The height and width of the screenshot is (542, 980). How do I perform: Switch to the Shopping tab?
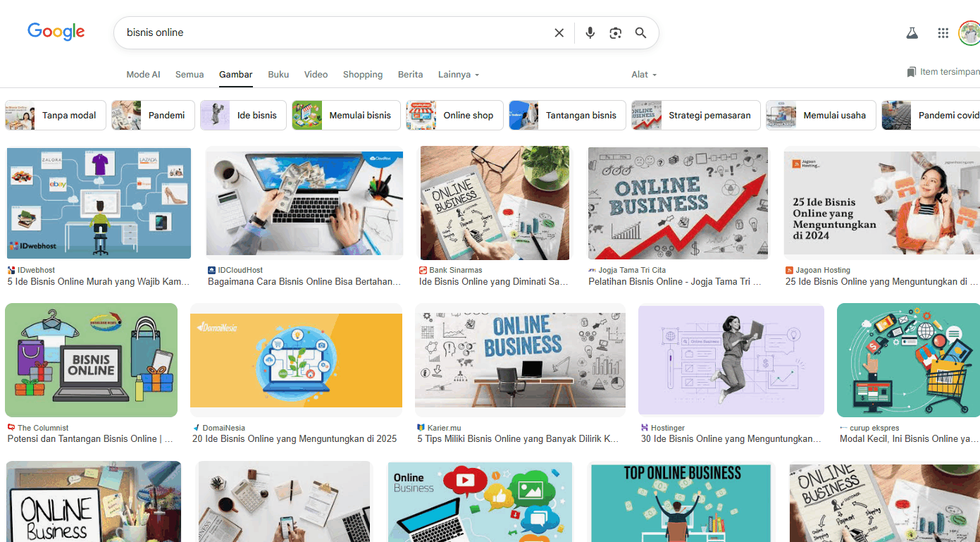click(363, 75)
